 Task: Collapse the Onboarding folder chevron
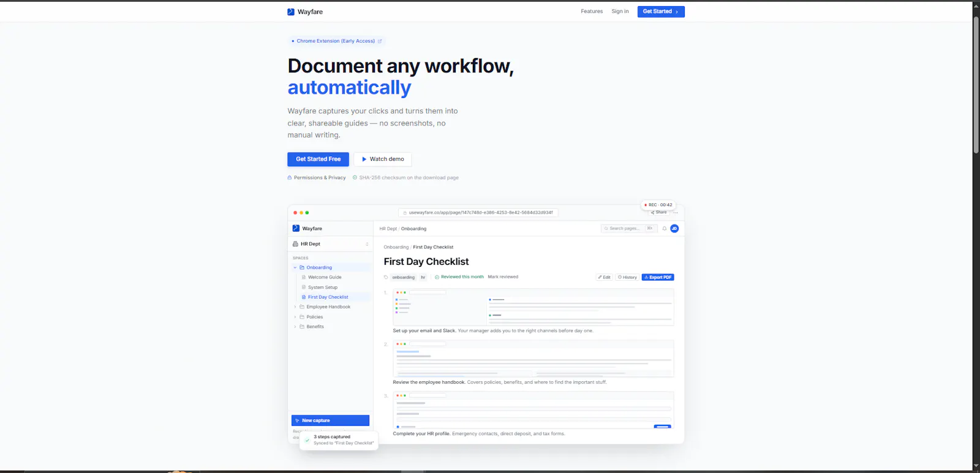point(295,267)
